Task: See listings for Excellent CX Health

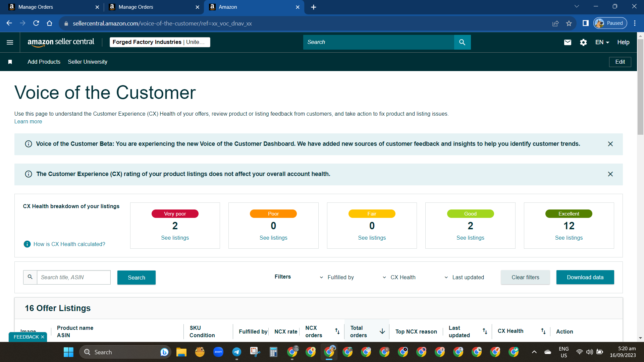Action: coord(569,238)
